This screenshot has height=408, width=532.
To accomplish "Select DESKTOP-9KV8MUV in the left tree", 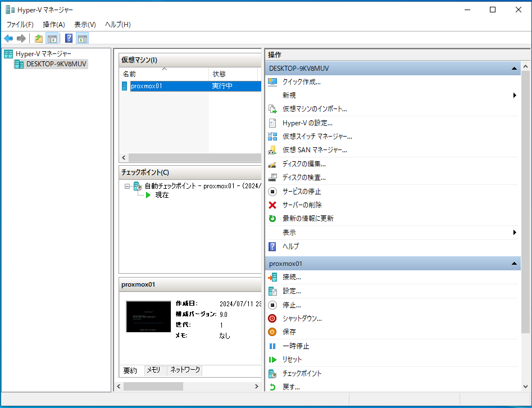I will coord(56,64).
